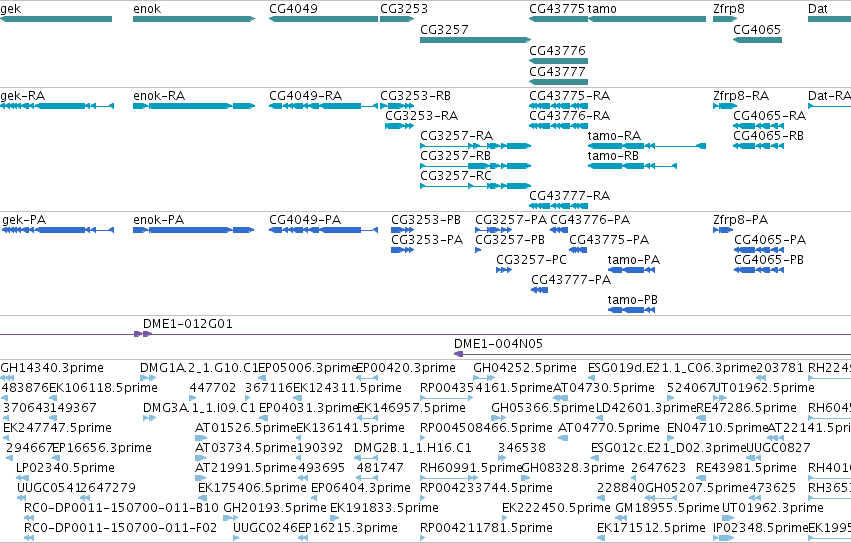Select the CG43777 gene label
This screenshot has width=851, height=543.
click(x=557, y=72)
